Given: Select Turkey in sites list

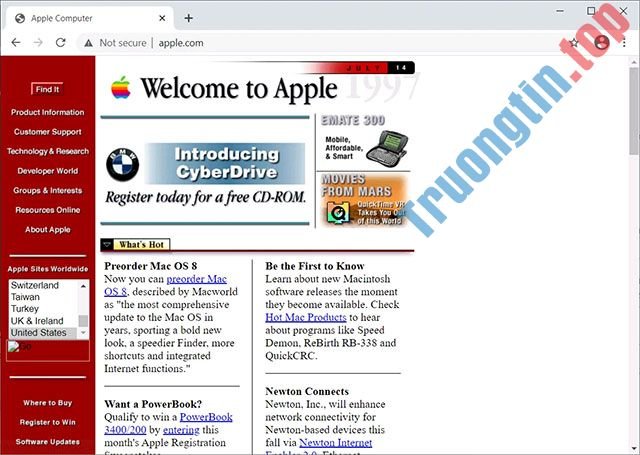Looking at the screenshot, I should (43, 309).
